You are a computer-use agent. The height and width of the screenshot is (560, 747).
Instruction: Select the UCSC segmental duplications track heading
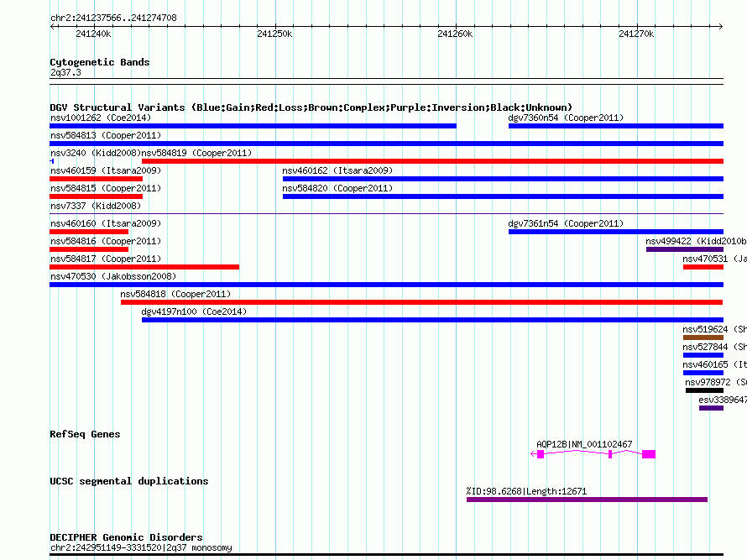tap(129, 481)
